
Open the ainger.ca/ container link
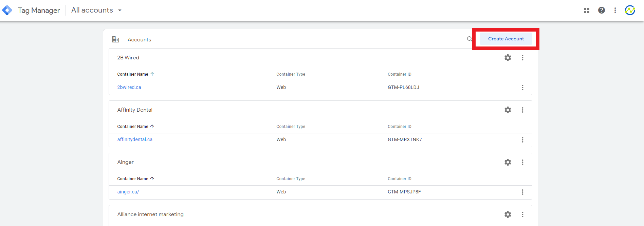tap(128, 192)
